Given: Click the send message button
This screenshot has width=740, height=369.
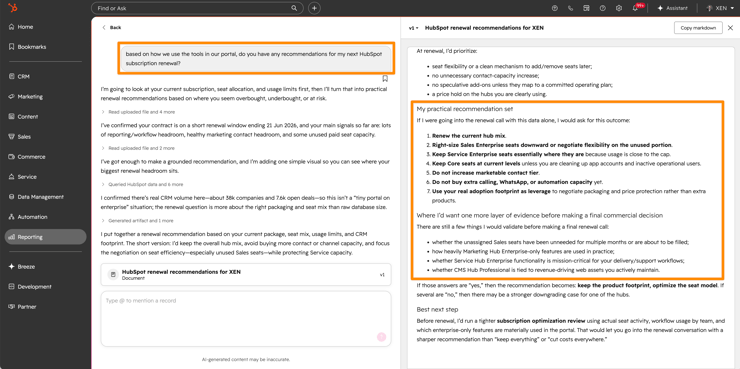Looking at the screenshot, I should tap(381, 337).
